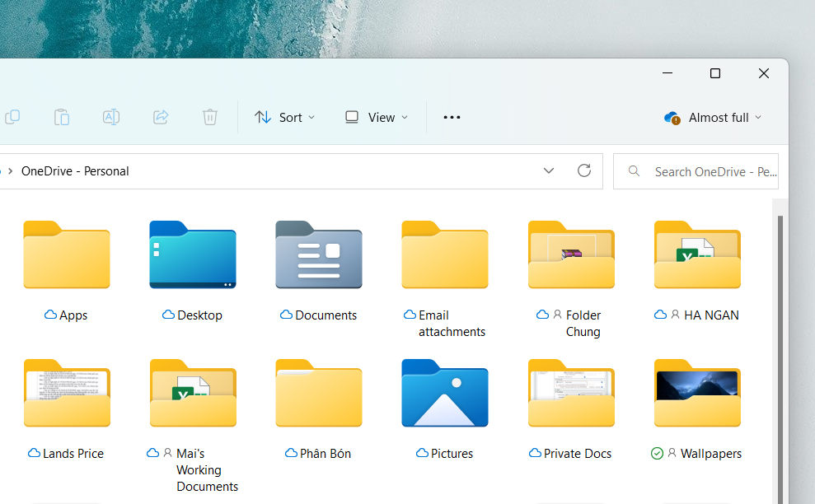This screenshot has height=504, width=815.
Task: Open the View dropdown
Action: (x=376, y=117)
